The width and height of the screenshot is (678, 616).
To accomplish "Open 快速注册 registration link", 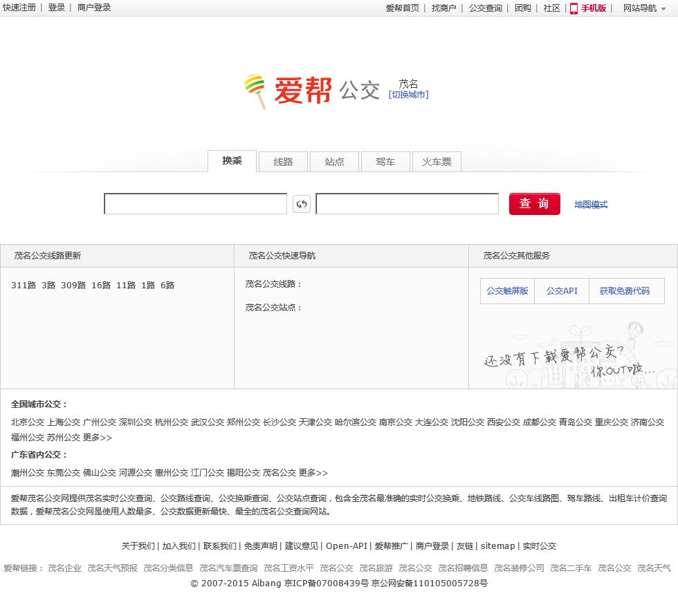I will 19,8.
